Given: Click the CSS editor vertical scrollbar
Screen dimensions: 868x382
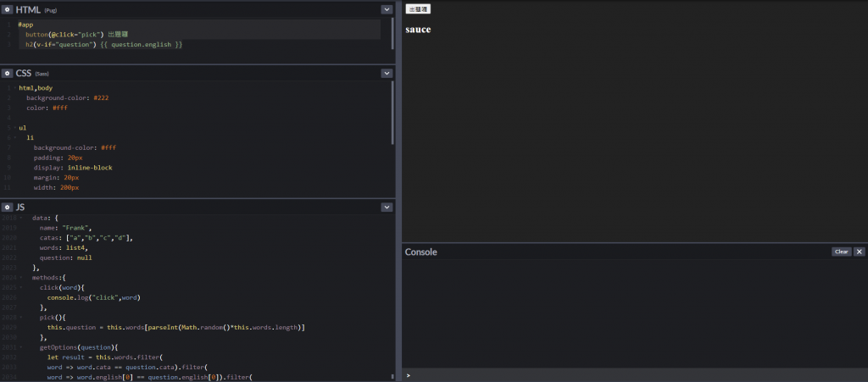Looking at the screenshot, I should [x=393, y=113].
